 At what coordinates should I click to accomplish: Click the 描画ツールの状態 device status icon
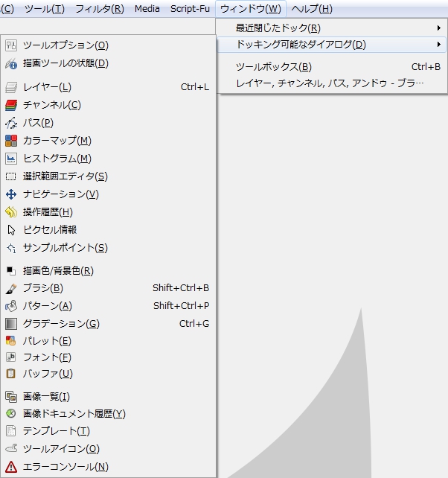point(11,63)
